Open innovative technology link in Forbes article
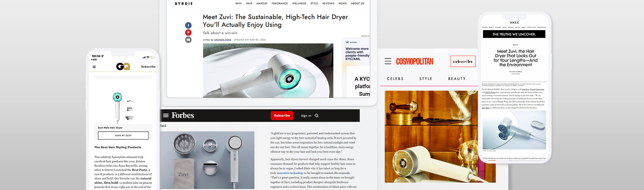This screenshot has width=644, height=190. click(290, 173)
